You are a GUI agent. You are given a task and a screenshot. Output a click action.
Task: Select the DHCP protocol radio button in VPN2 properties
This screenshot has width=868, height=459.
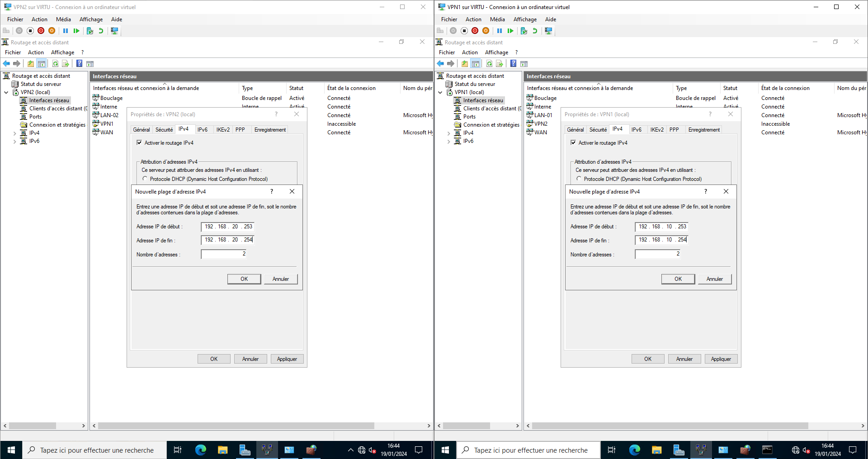[145, 179]
